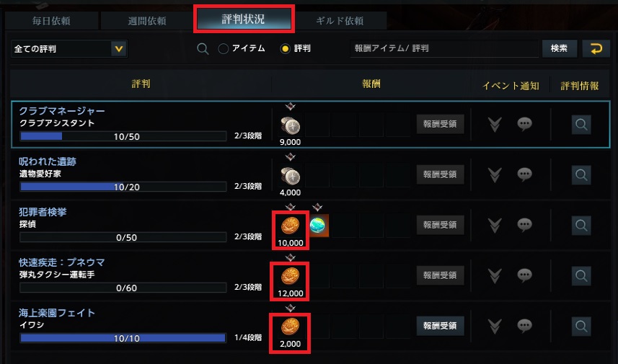Expand the chevron for 海上楽園フェイト row
The height and width of the screenshot is (364, 618).
tap(495, 327)
